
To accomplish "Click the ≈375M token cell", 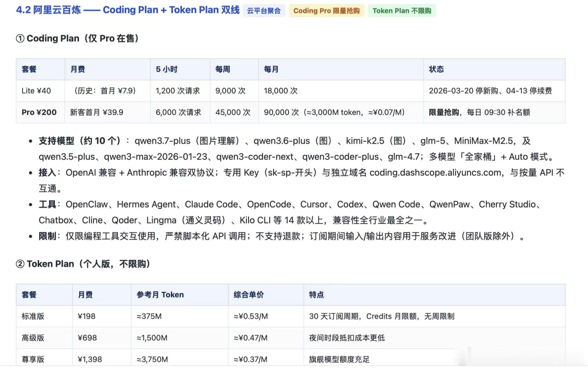I will (180, 316).
